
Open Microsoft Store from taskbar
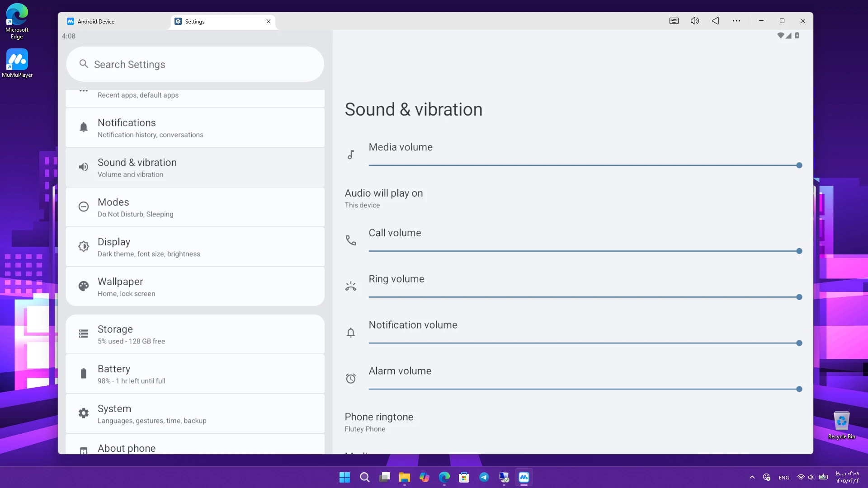464,477
